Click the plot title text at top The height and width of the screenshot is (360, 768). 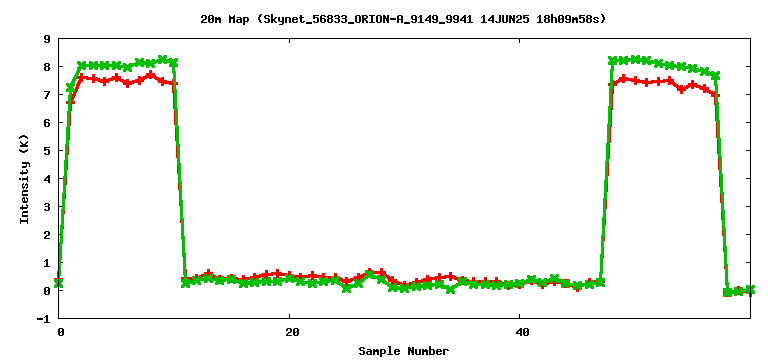click(x=403, y=20)
